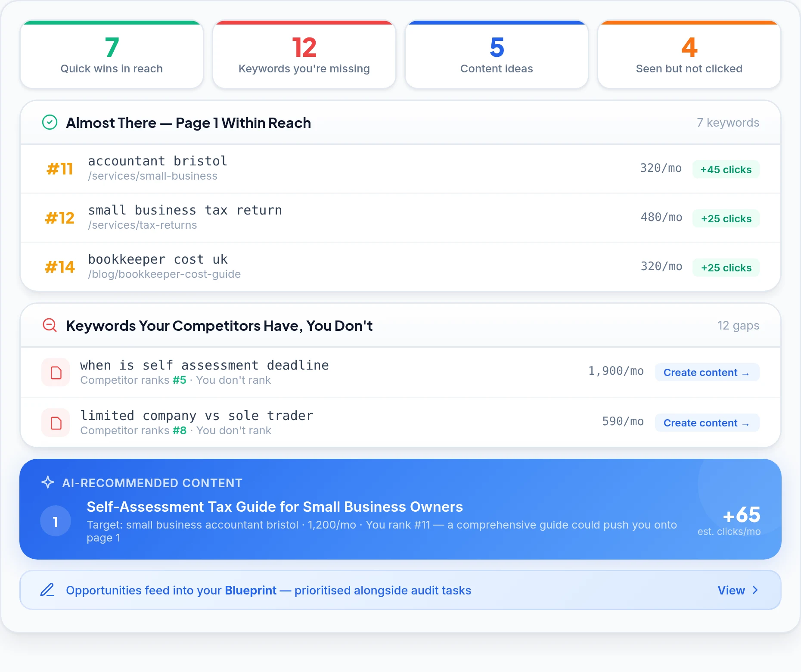Click the #14 rank number
Viewport: 801px width, 672px height.
[60, 267]
